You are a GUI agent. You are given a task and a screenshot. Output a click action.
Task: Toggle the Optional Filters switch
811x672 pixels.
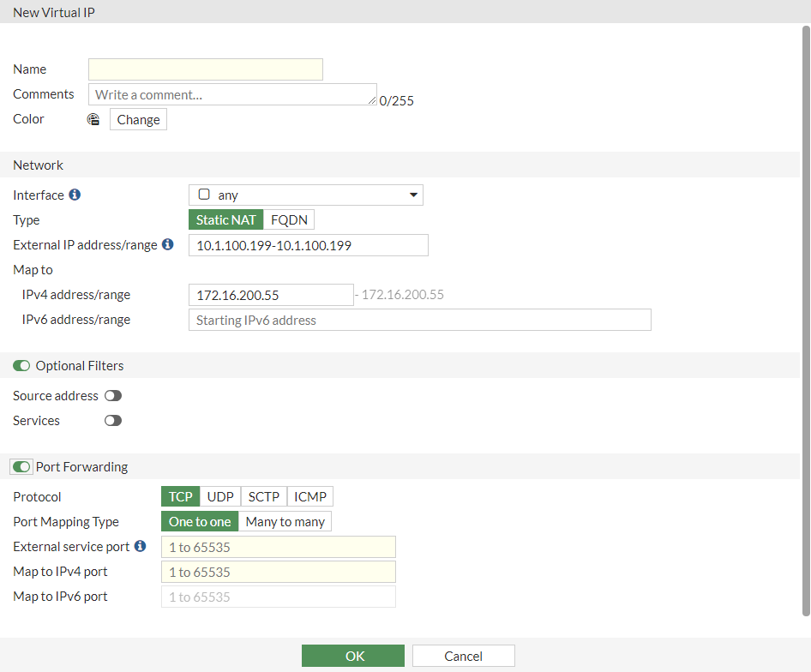[x=21, y=366]
